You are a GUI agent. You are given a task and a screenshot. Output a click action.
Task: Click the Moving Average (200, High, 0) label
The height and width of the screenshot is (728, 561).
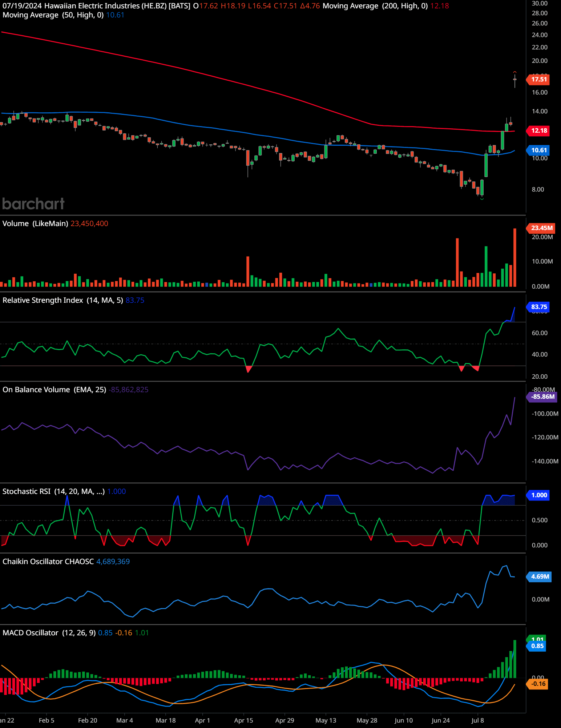coord(375,6)
